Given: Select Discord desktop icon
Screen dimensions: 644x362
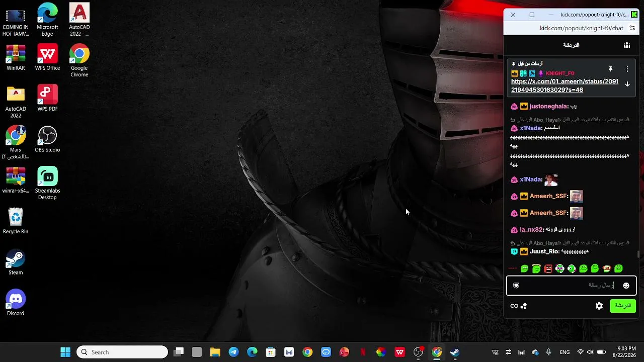Looking at the screenshot, I should [x=16, y=303].
